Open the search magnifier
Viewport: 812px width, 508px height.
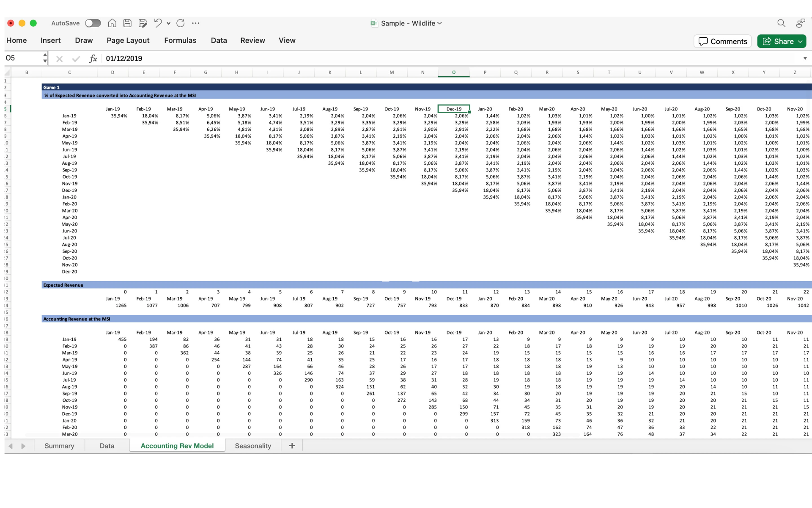coord(781,23)
